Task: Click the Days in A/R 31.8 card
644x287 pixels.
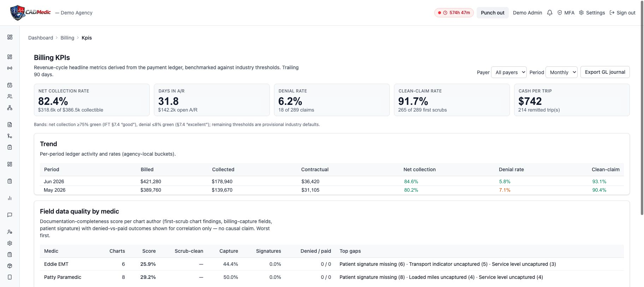Action: coord(212,100)
